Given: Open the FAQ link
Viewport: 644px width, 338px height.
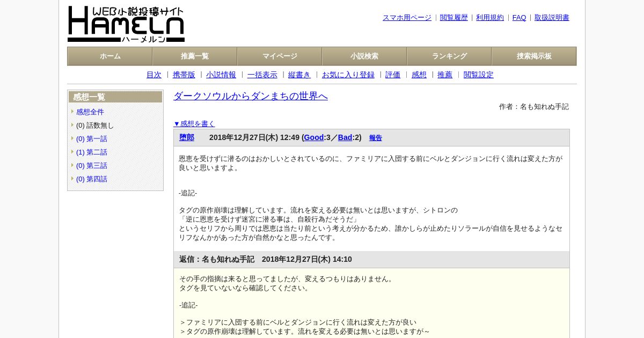Looking at the screenshot, I should tap(519, 18).
